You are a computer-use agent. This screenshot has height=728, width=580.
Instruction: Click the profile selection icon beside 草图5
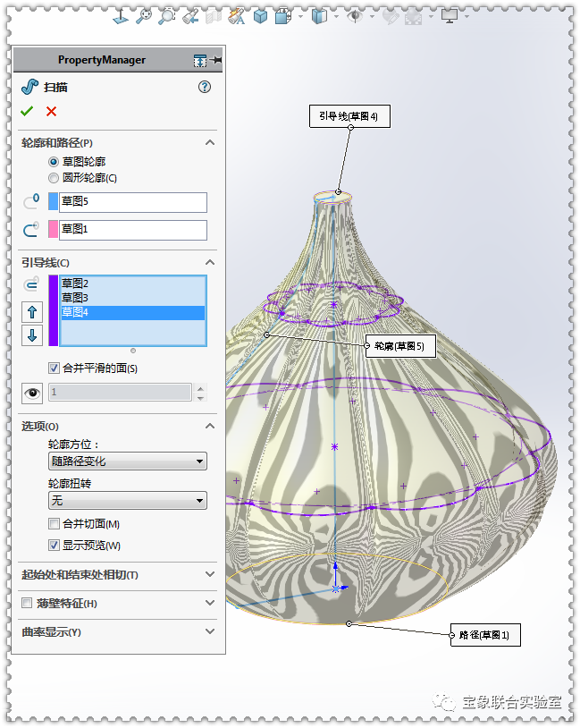[x=32, y=201]
